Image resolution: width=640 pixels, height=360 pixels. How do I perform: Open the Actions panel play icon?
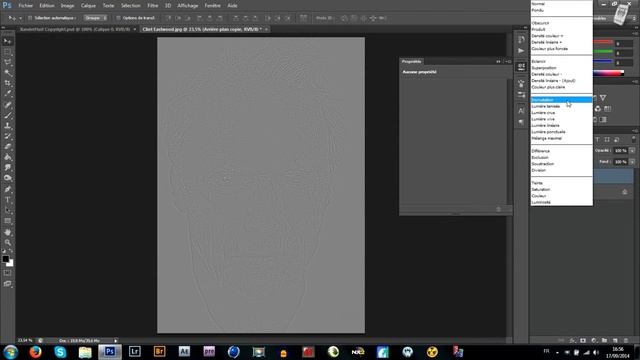point(521,51)
